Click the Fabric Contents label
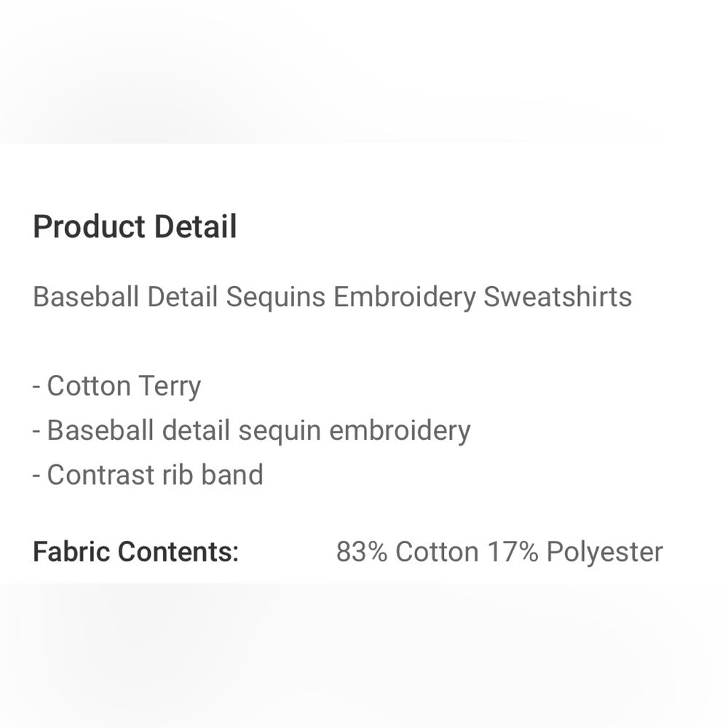 pyautogui.click(x=135, y=552)
